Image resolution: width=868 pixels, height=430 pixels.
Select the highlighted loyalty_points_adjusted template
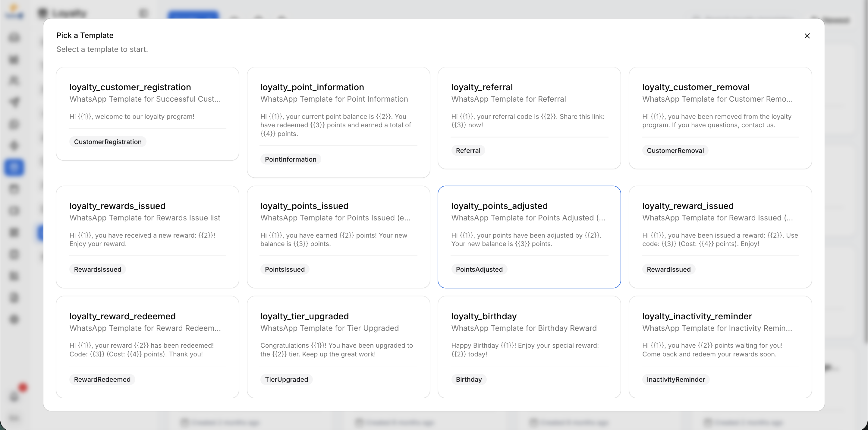[x=529, y=237]
